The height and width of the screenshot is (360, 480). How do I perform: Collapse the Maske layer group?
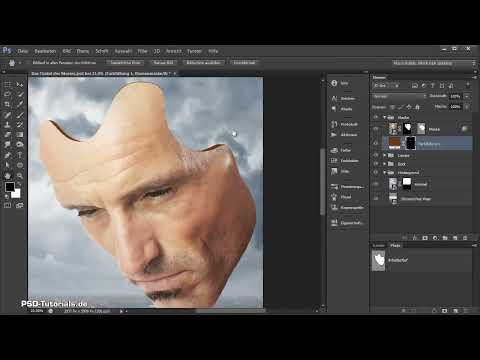[x=384, y=118]
